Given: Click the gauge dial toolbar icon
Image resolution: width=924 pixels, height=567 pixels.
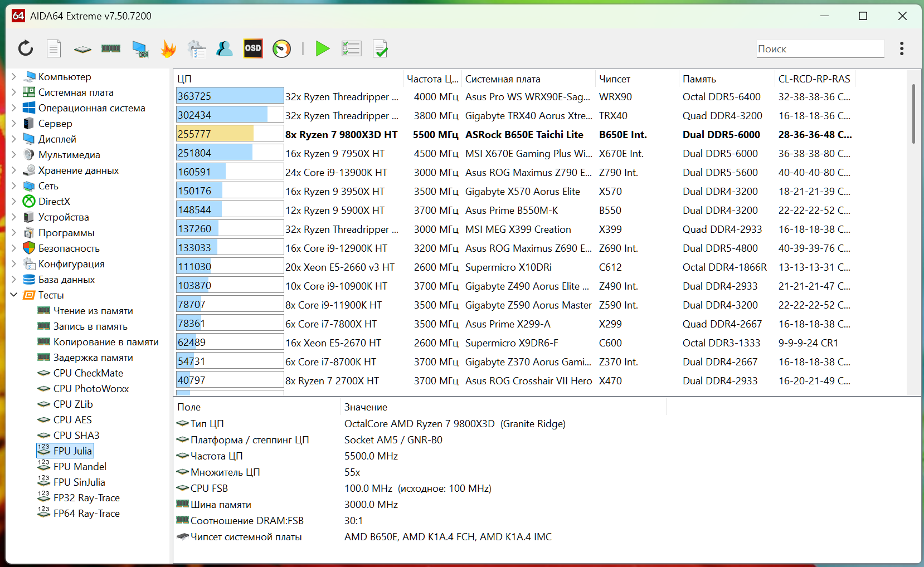Looking at the screenshot, I should [282, 48].
